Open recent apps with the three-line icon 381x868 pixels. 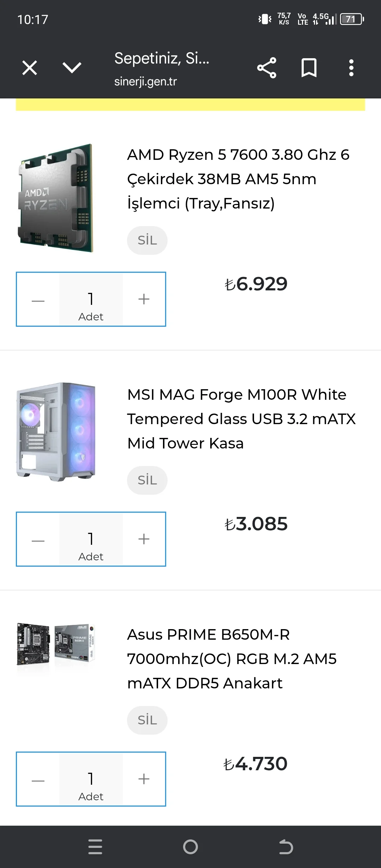95,847
